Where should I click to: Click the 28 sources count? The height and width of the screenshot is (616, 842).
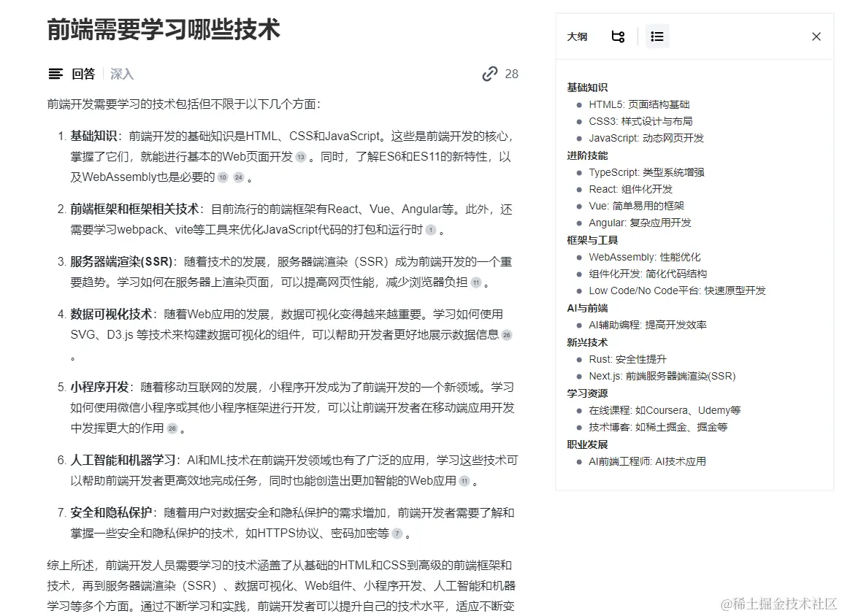click(512, 74)
